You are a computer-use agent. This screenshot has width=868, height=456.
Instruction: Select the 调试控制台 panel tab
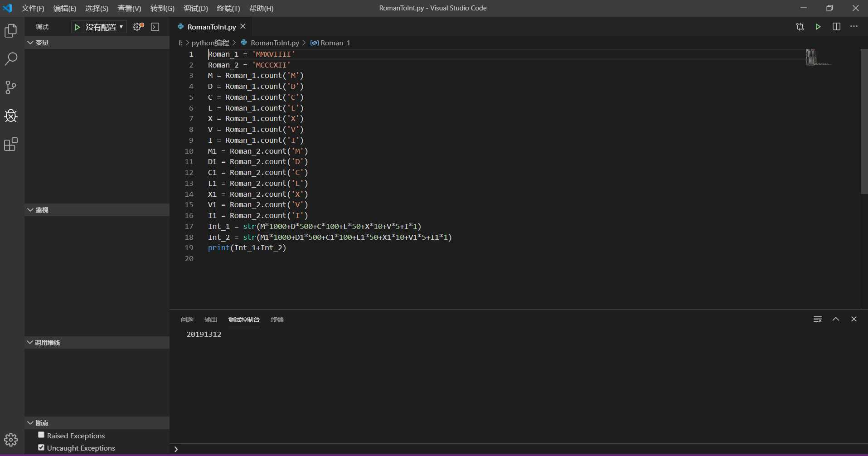[244, 320]
